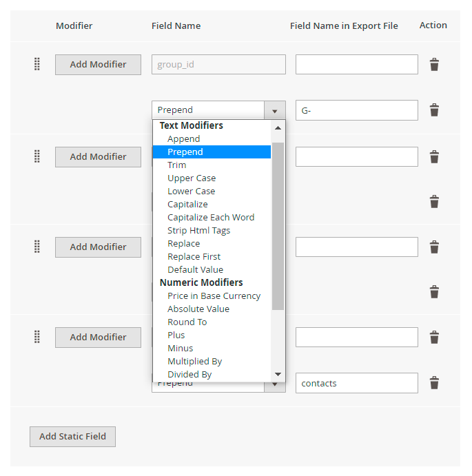Click Add Static Field button
The image size is (472, 476).
(x=72, y=436)
